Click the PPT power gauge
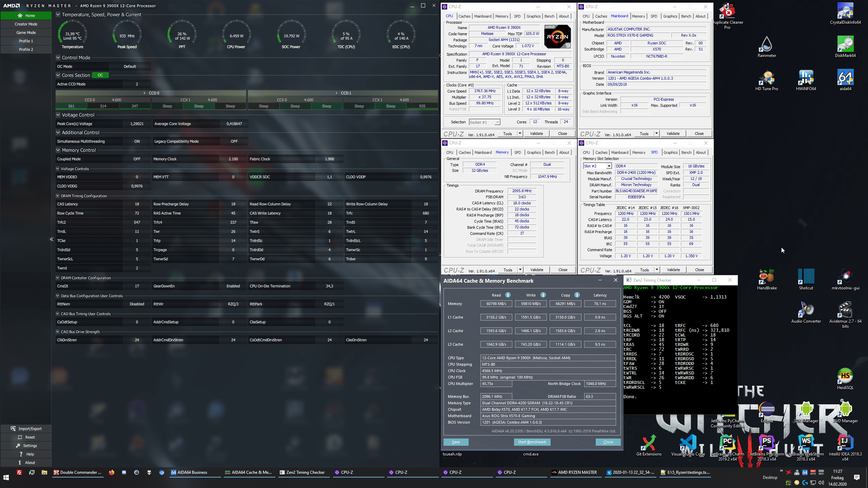868x488 pixels. coord(182,35)
